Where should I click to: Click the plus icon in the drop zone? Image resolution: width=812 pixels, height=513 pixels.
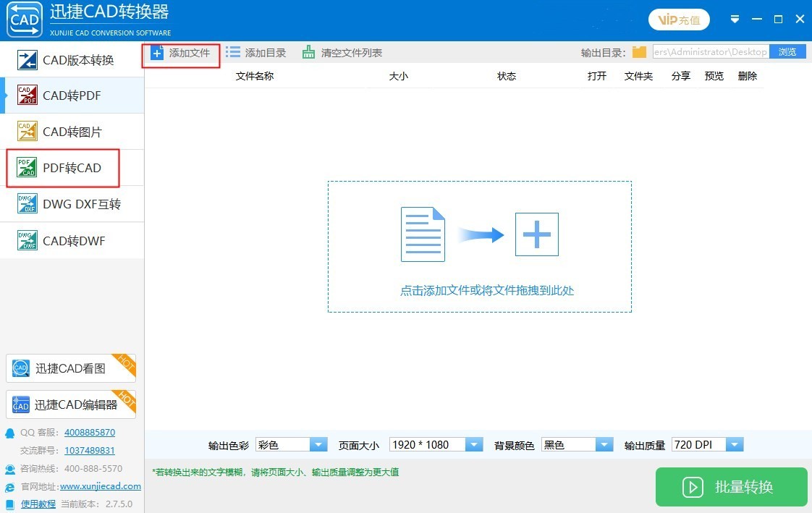536,234
